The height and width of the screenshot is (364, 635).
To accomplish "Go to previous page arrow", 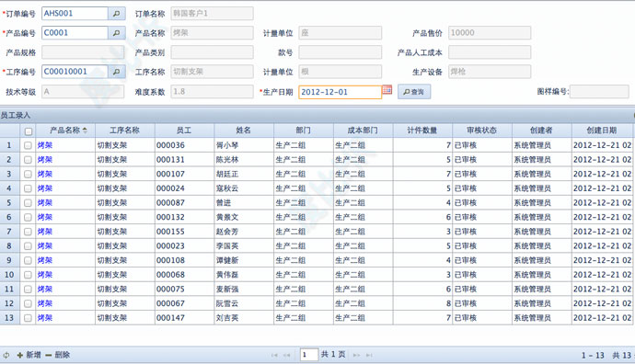I will coord(287,355).
